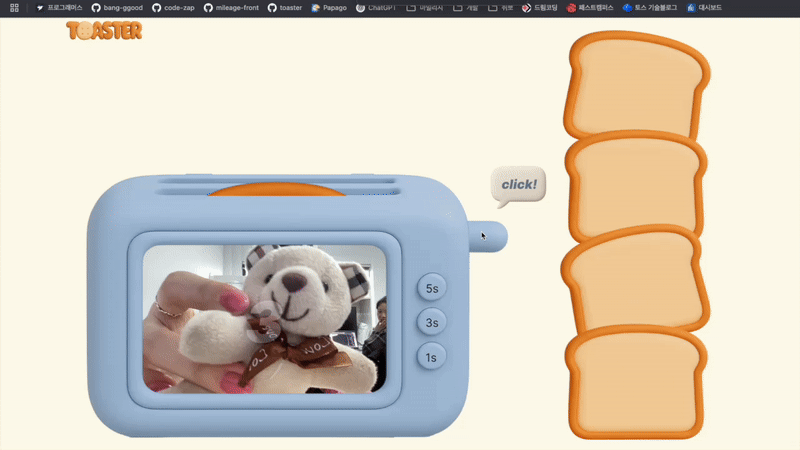Open the ChatGPT bookmark
Viewport: 800px width, 450px height.
[x=376, y=8]
